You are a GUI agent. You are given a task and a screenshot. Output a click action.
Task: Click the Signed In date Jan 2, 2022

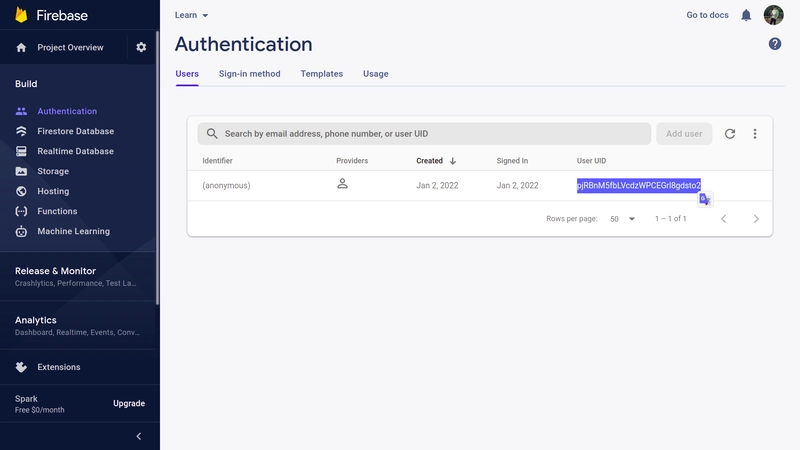coord(517,185)
